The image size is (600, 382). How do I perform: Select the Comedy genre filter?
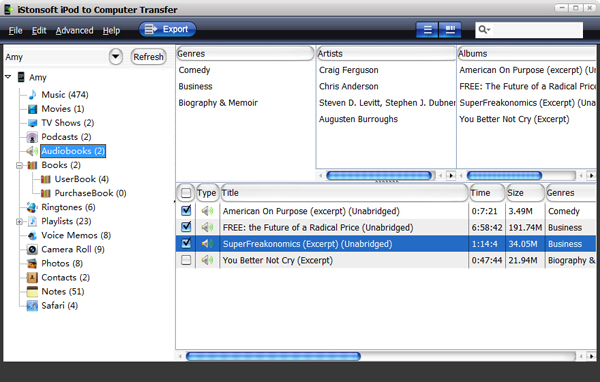click(x=194, y=70)
